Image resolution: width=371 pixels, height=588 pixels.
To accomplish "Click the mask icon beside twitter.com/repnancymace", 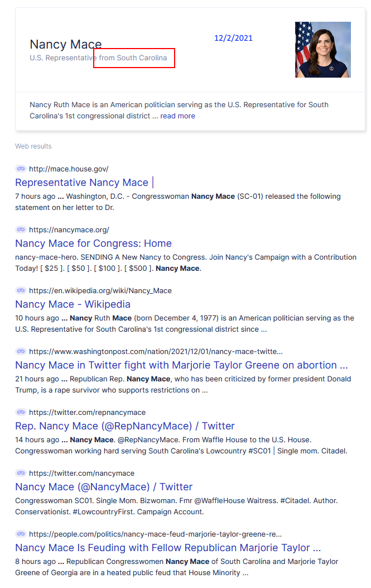I will (21, 412).
